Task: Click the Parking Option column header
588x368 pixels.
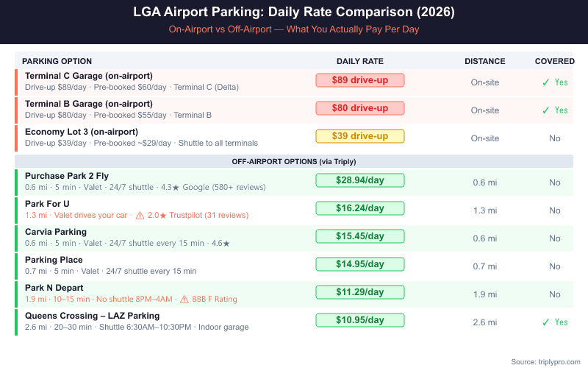Action: 57,61
